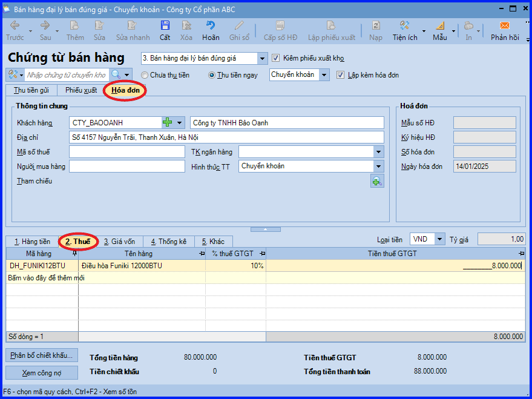Image resolution: width=532 pixels, height=399 pixels.
Task: Expand the Bán hàng đại lý type dropdown
Action: coord(262,58)
